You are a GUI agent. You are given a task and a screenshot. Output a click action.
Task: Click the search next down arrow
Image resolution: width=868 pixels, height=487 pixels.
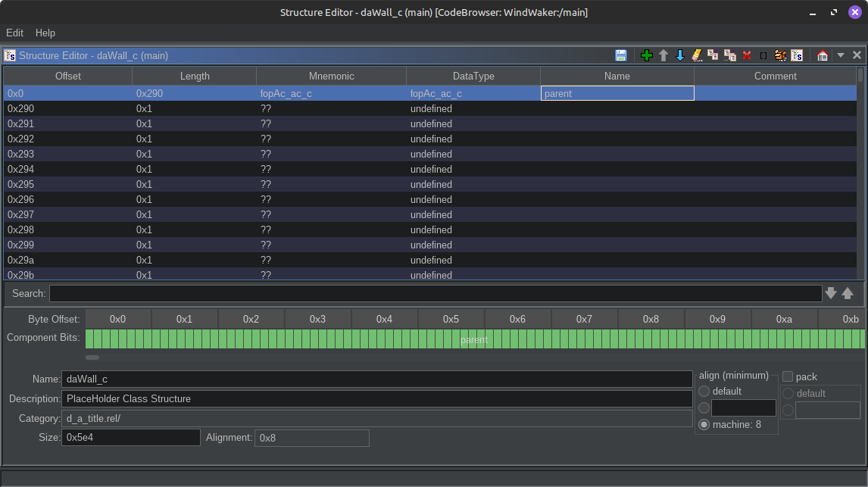pos(830,293)
